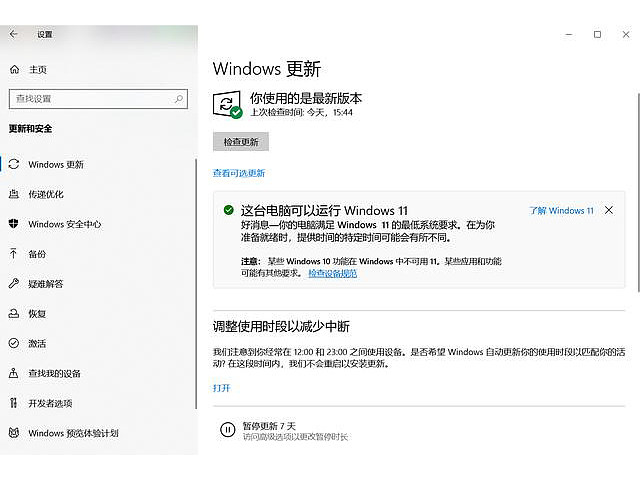Image resolution: width=640 pixels, height=480 pixels.
Task: Dismiss the Windows 11 notice with its X
Action: coord(609,210)
